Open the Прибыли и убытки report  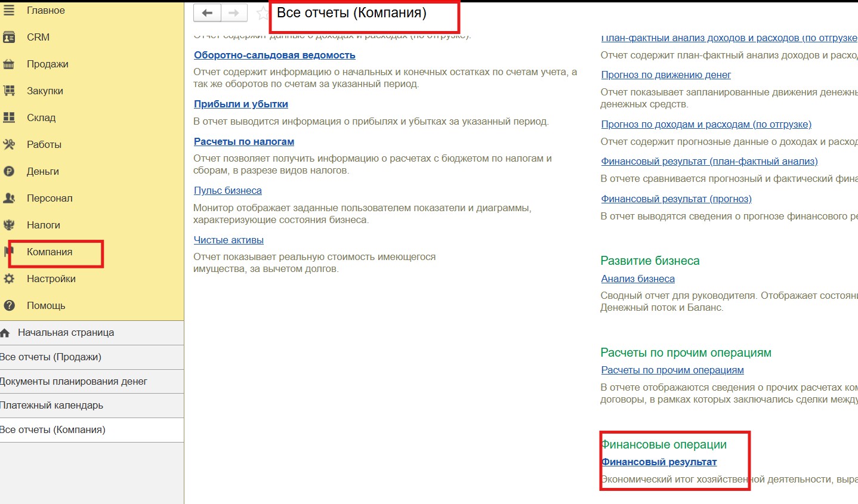click(x=241, y=104)
